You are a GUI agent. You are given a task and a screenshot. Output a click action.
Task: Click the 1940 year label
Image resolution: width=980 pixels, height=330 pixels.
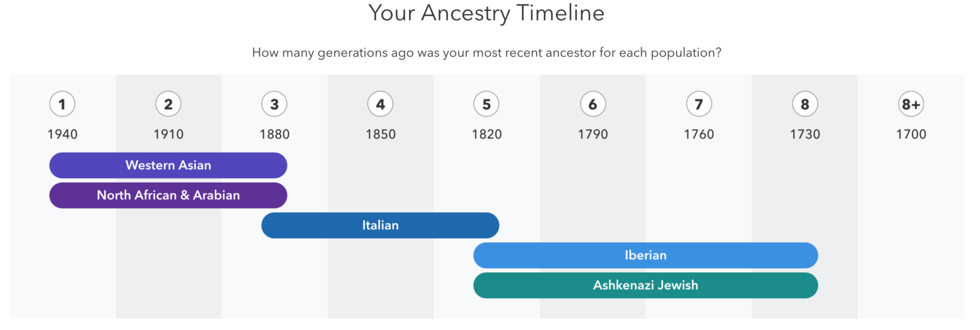tap(62, 134)
